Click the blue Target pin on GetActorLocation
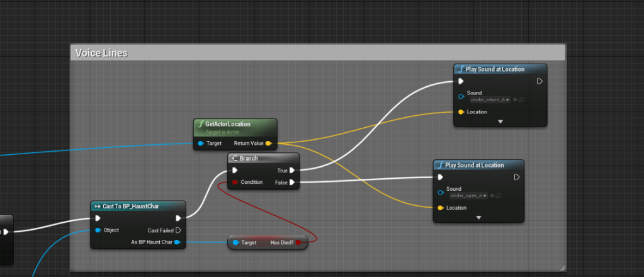This screenshot has height=277, width=644. point(200,144)
